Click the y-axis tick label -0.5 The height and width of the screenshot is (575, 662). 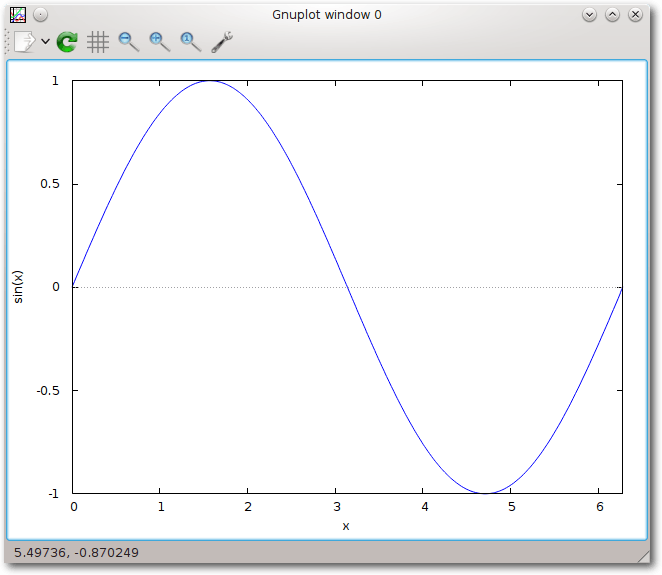48,391
